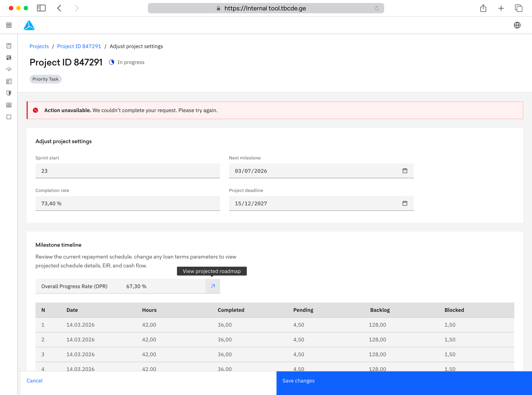Click the In progress status icon
The image size is (532, 395).
point(112,62)
